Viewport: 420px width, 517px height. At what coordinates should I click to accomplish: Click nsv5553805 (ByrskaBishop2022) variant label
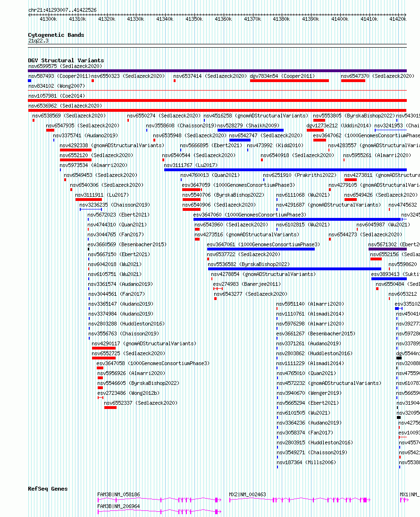click(x=354, y=116)
